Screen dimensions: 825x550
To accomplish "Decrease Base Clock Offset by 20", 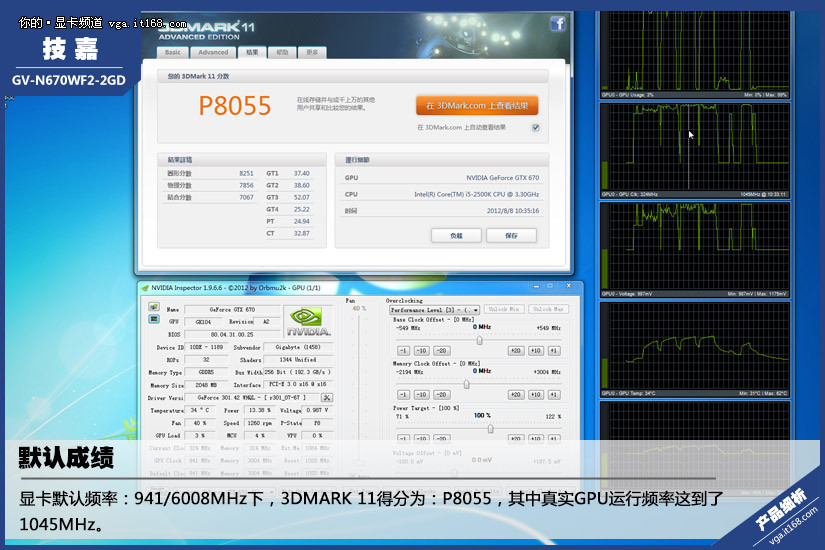I will click(441, 351).
